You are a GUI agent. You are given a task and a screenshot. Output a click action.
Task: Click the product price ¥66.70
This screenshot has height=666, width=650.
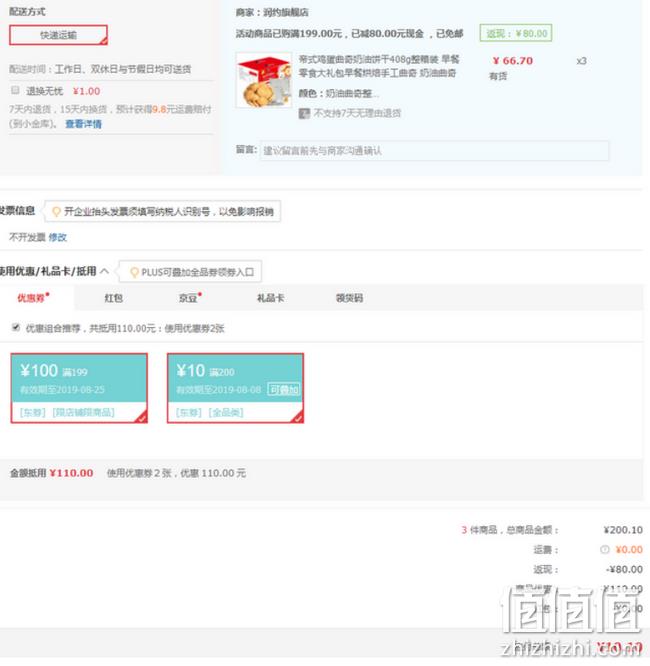click(x=513, y=61)
